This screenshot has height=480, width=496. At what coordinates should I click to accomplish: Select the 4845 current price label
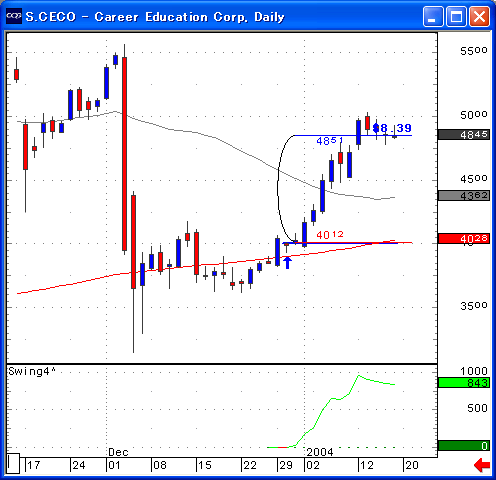464,135
